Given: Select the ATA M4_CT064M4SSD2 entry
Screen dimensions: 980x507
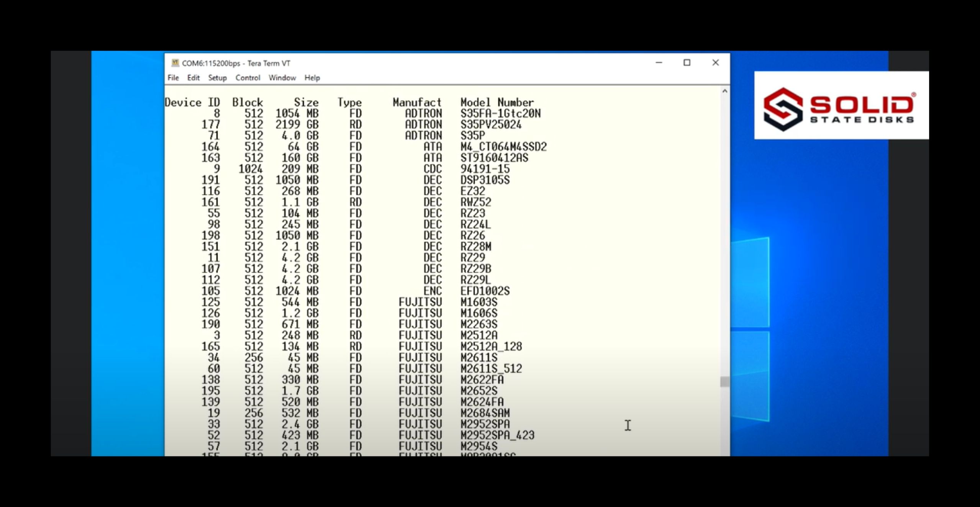Looking at the screenshot, I should (503, 146).
